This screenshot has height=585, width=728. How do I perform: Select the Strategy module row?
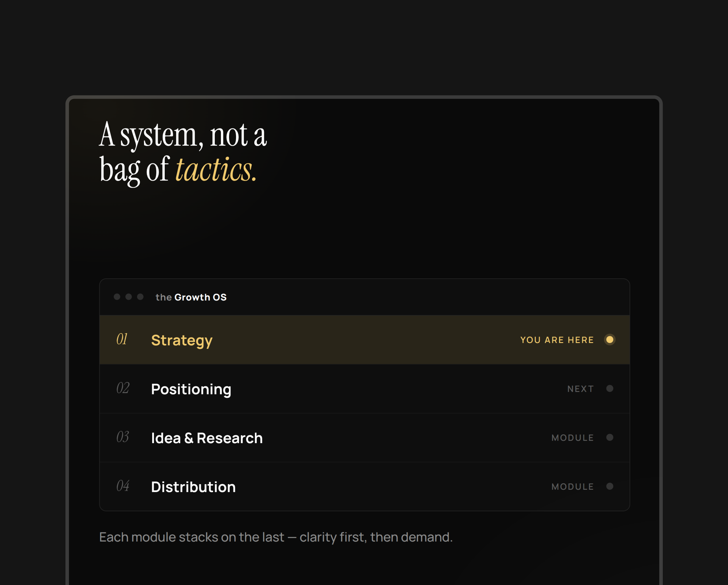[364, 339]
